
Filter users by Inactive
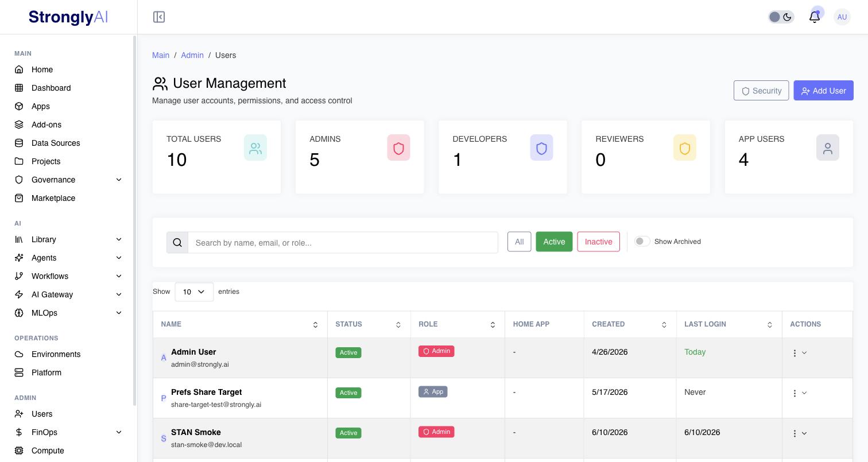598,242
